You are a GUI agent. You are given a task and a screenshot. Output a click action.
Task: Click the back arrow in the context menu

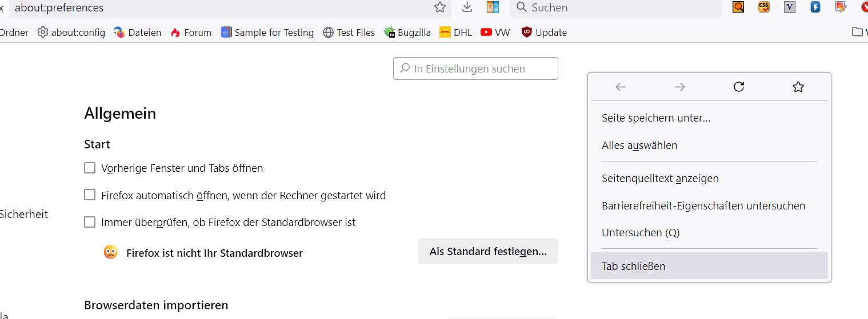click(x=621, y=87)
